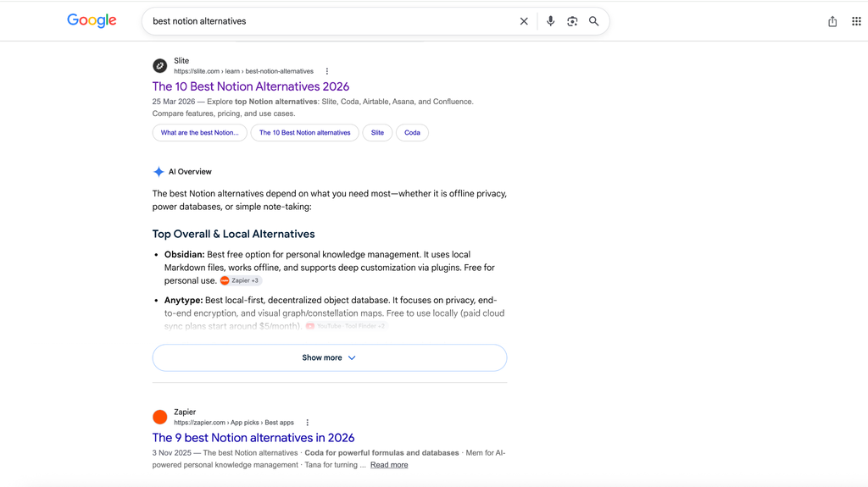The image size is (868, 487).
Task: Click inside the search box text field
Action: coord(332,21)
